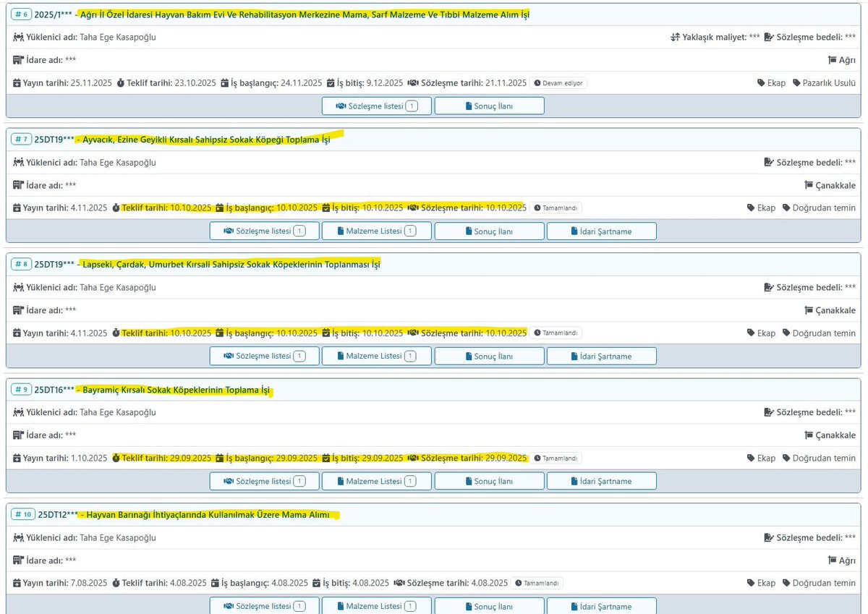This screenshot has width=868, height=614.
Task: Click the Doğrudan temin tag in tender #10
Action: (819, 583)
